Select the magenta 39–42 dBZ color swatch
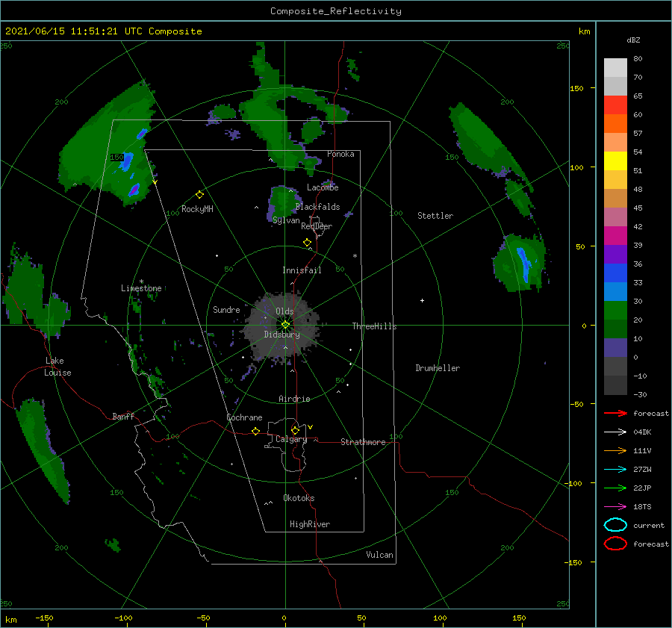This screenshot has height=628, width=672. coord(615,236)
